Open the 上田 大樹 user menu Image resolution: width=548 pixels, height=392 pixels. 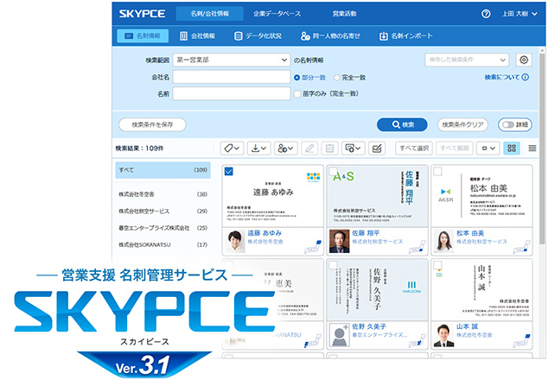[519, 14]
